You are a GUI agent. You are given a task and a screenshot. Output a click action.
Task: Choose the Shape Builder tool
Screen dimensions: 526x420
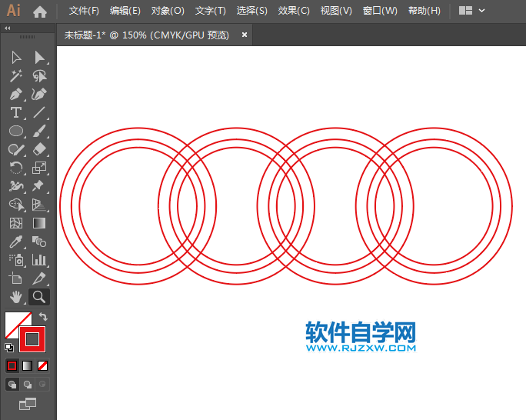[x=16, y=205]
